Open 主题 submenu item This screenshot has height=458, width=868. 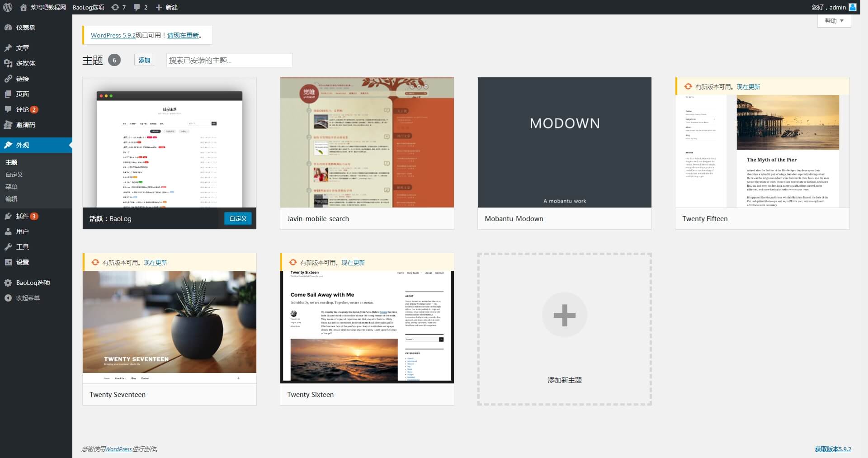pyautogui.click(x=11, y=162)
